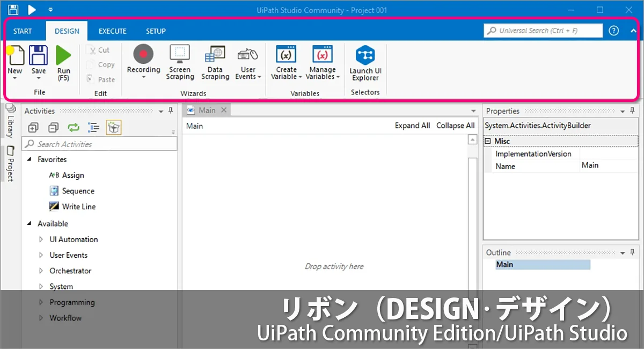This screenshot has height=349, width=644.
Task: Open the Outline panel options dropdown
Action: pos(623,253)
